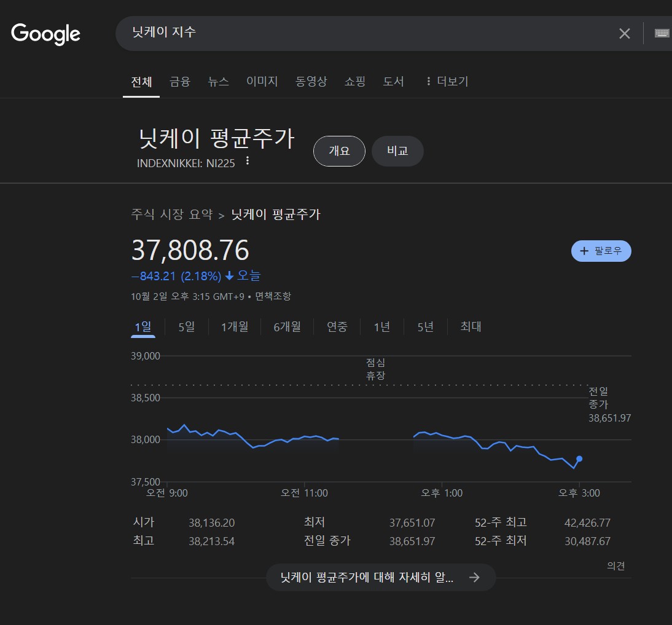Image resolution: width=672 pixels, height=625 pixels.
Task: Click the latest price dot on chart
Action: pos(579,458)
